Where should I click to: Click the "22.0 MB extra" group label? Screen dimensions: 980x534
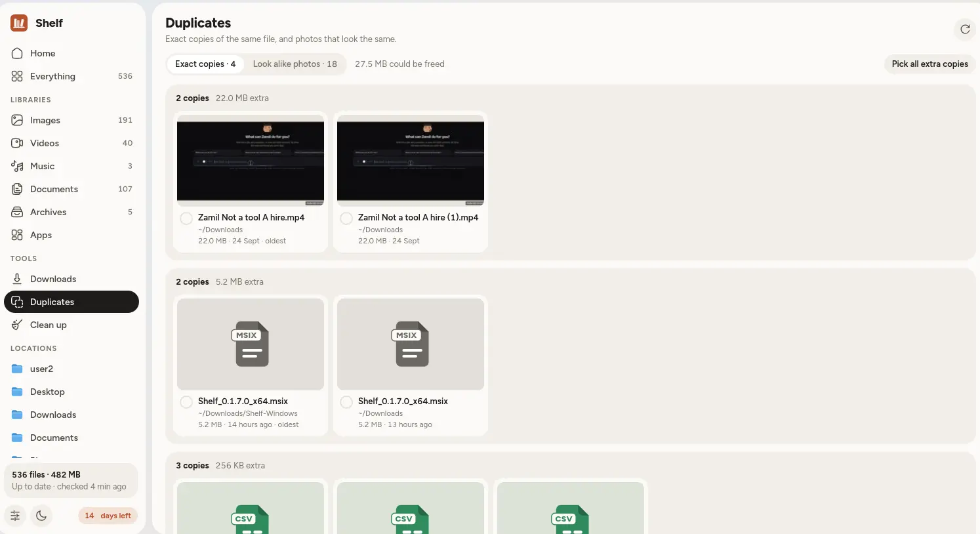pos(242,98)
